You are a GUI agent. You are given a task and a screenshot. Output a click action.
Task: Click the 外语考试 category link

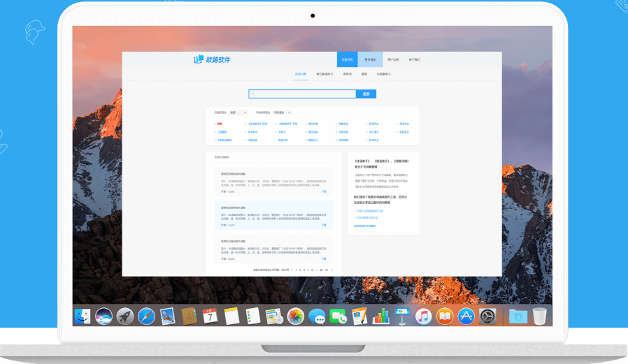252,132
